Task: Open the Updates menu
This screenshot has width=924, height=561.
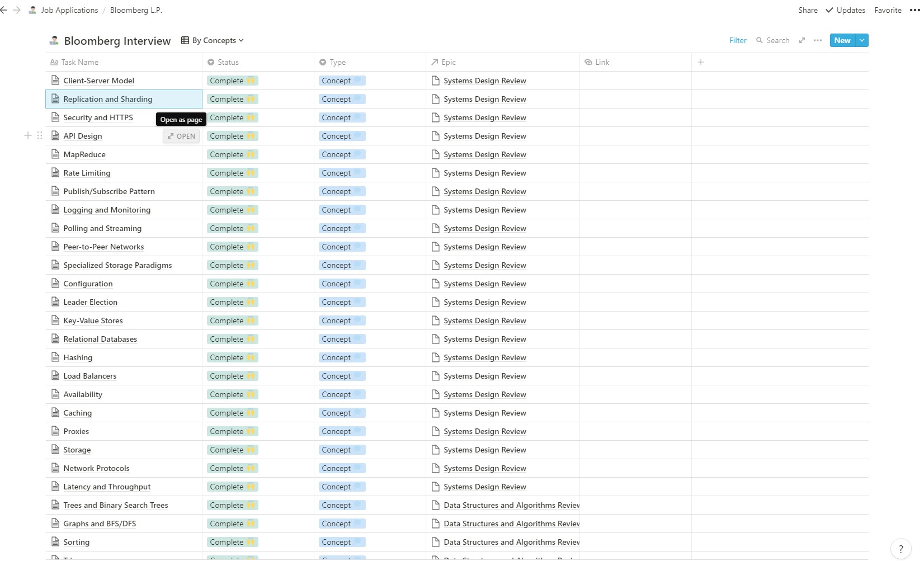Action: 846,10
